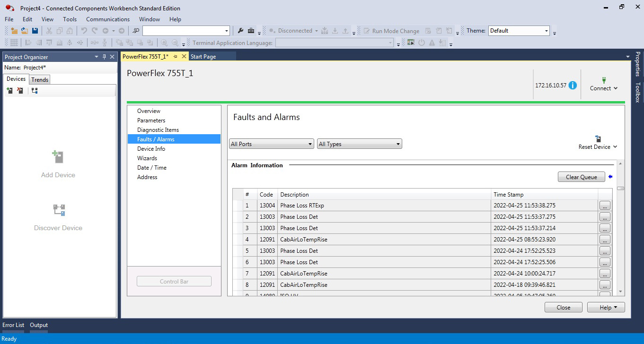Screen dimensions: 644x344
Task: Click the large Discover Device icon
Action: [x=59, y=210]
